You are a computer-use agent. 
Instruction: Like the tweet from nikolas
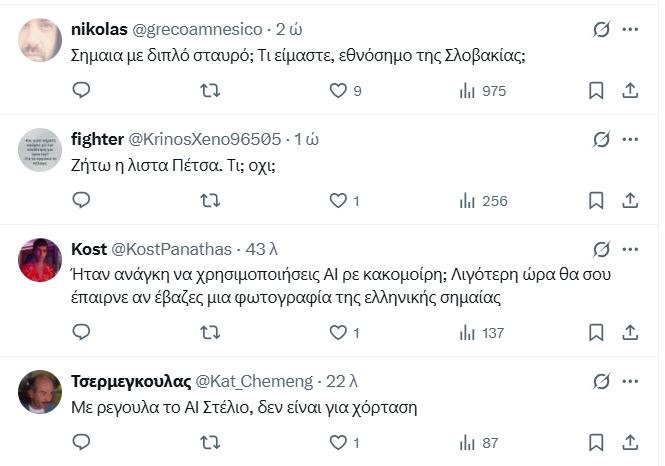pyautogui.click(x=338, y=91)
